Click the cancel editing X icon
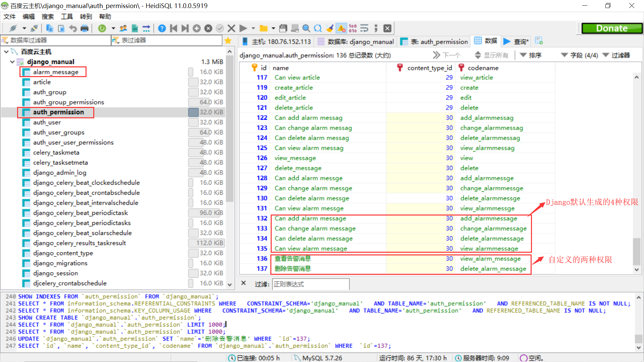The height and width of the screenshot is (362, 644). pos(231,28)
